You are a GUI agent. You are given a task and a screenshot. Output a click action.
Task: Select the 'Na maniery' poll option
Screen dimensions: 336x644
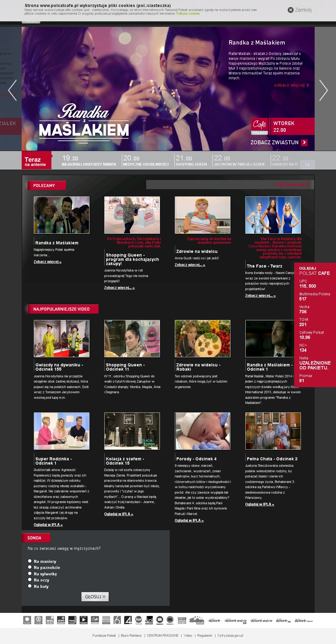30,561
